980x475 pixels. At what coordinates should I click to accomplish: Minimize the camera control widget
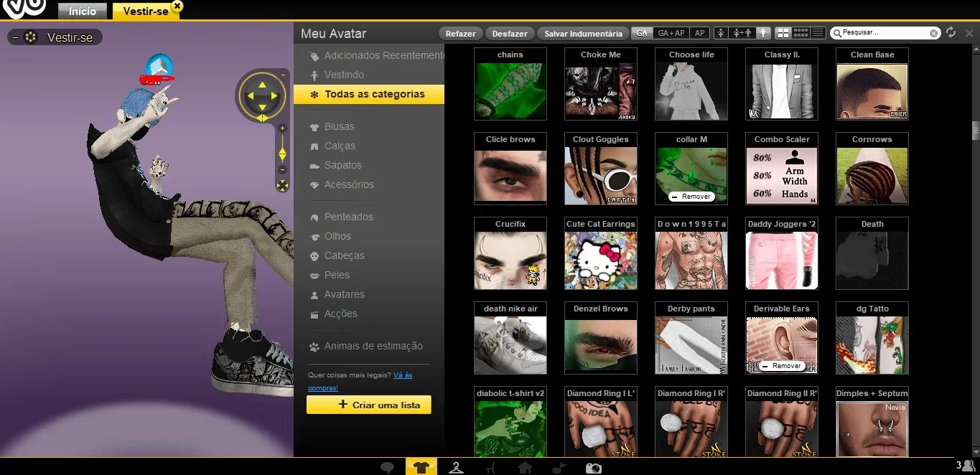283,75
